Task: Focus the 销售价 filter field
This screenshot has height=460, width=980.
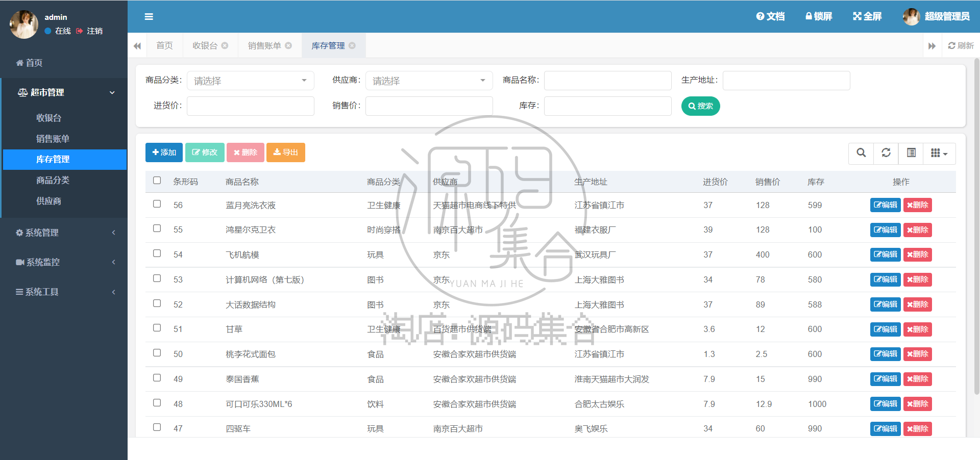Action: 429,106
